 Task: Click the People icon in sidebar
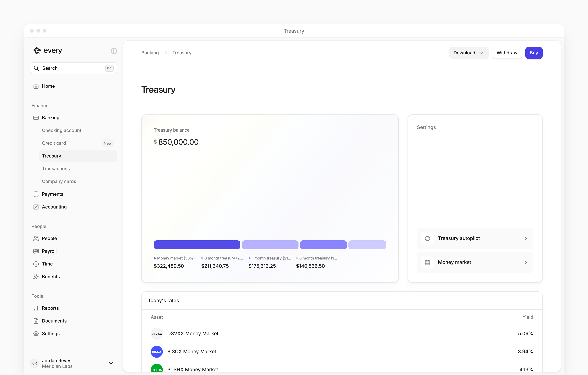36,238
